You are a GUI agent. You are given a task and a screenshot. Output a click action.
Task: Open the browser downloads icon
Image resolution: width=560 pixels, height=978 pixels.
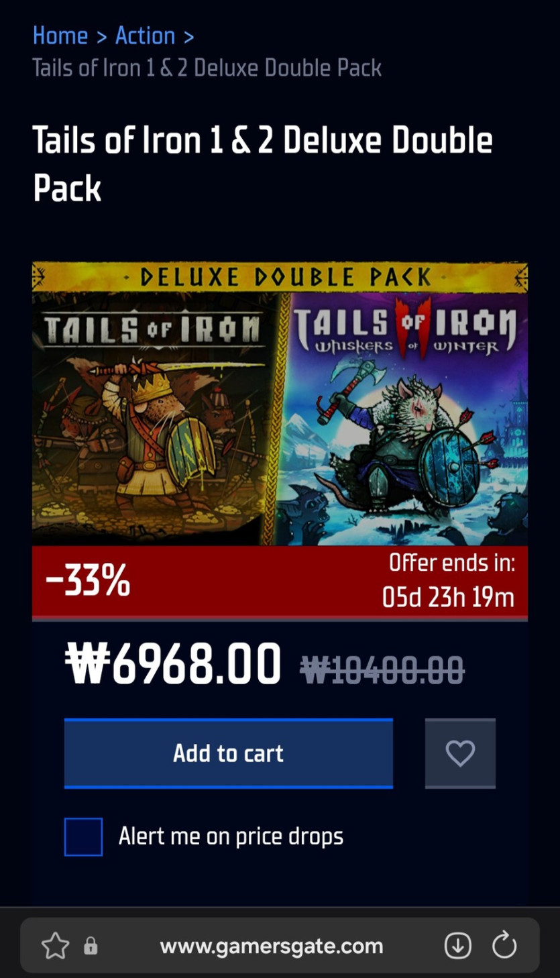click(x=458, y=946)
